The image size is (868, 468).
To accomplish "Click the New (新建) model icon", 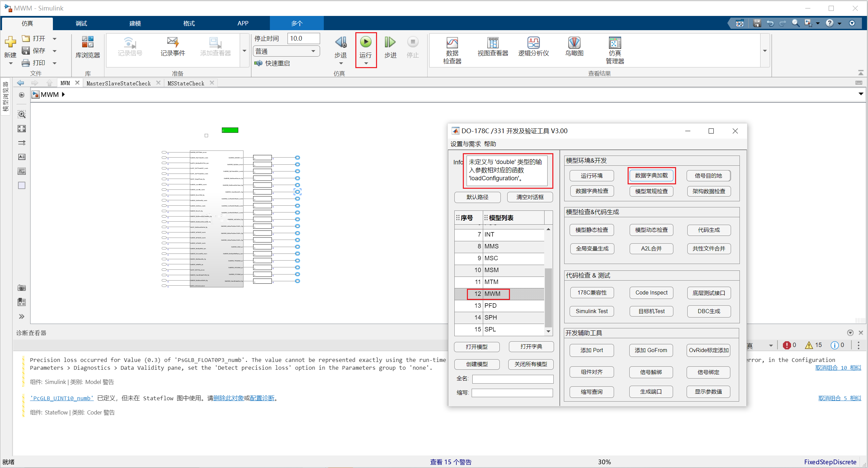I will (10, 42).
